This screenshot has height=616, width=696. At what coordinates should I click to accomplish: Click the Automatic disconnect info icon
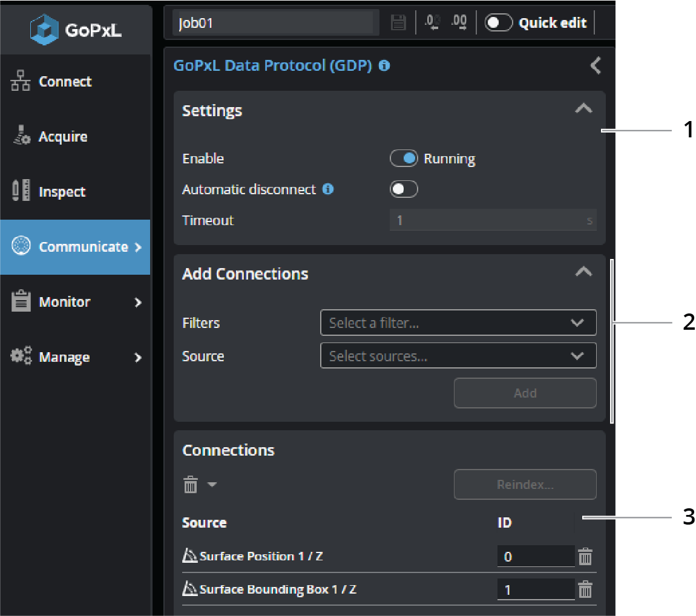[x=328, y=189]
